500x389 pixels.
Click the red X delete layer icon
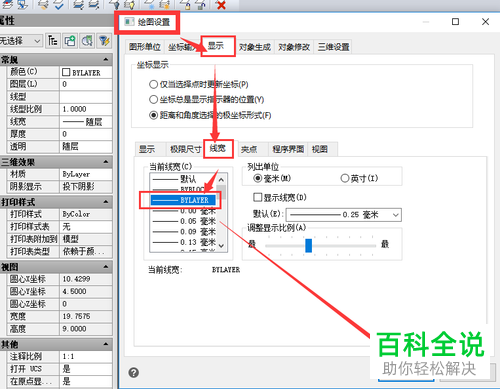click(221, 4)
